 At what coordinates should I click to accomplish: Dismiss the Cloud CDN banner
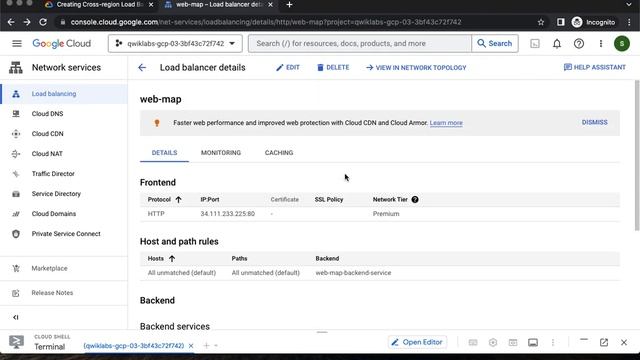pyautogui.click(x=594, y=122)
